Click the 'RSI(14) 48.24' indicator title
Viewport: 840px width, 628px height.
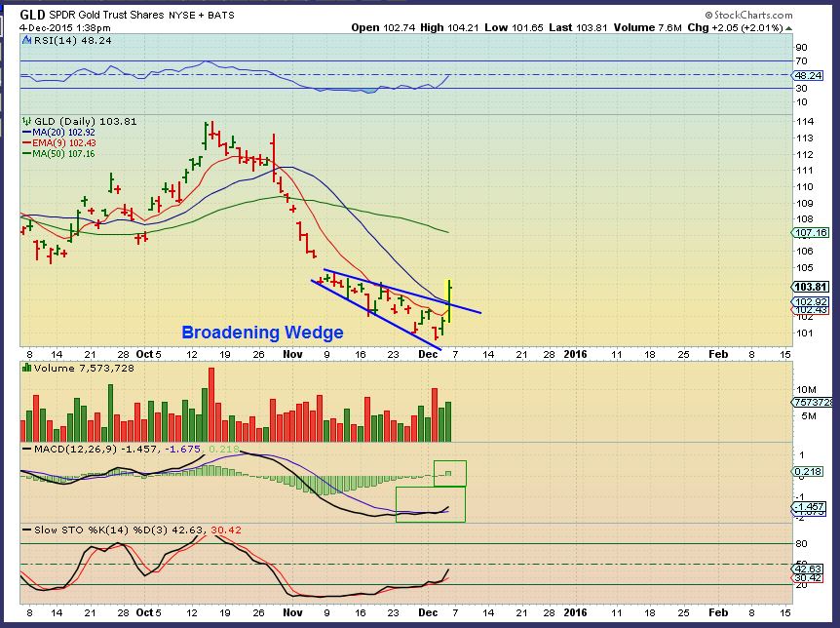72,40
